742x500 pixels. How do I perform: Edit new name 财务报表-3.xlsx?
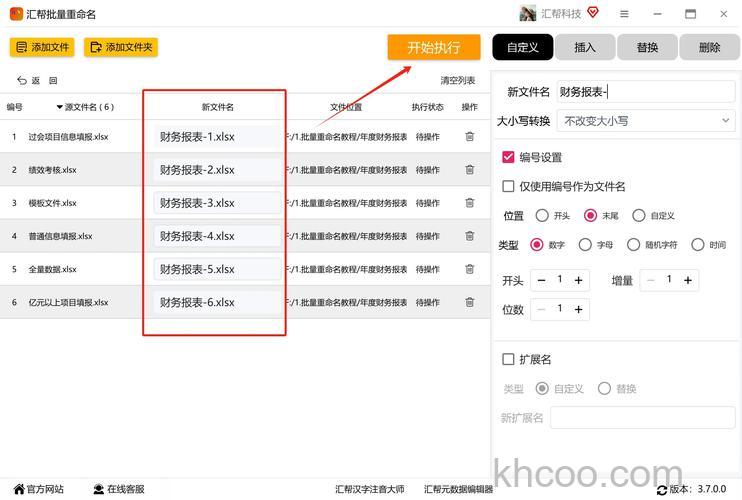[x=218, y=203]
